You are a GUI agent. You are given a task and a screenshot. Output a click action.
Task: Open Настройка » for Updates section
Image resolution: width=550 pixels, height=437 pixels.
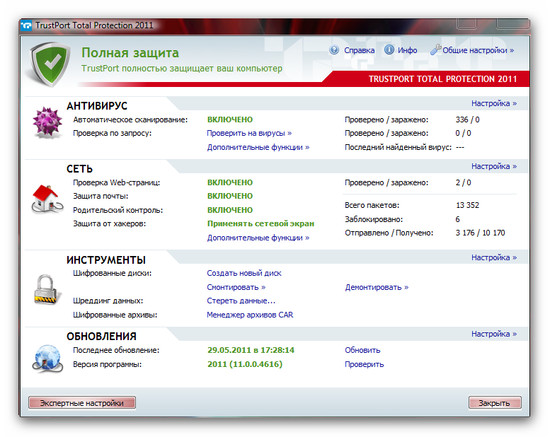coord(494,334)
